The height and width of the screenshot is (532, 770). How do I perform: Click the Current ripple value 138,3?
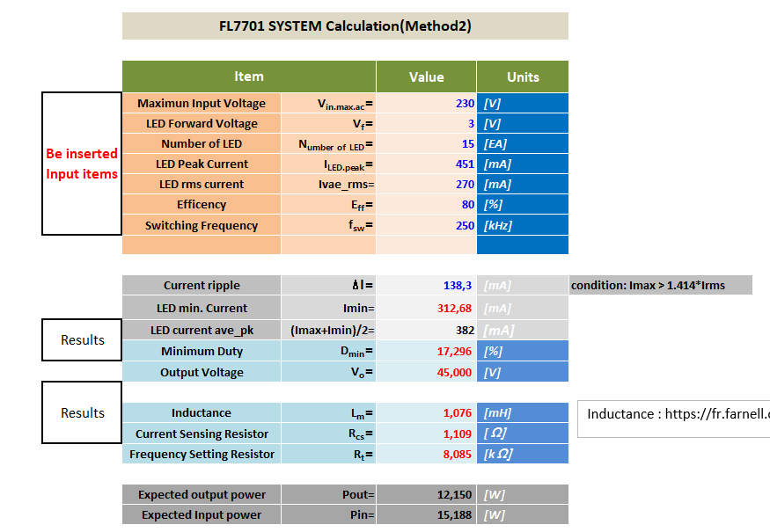pyautogui.click(x=426, y=285)
